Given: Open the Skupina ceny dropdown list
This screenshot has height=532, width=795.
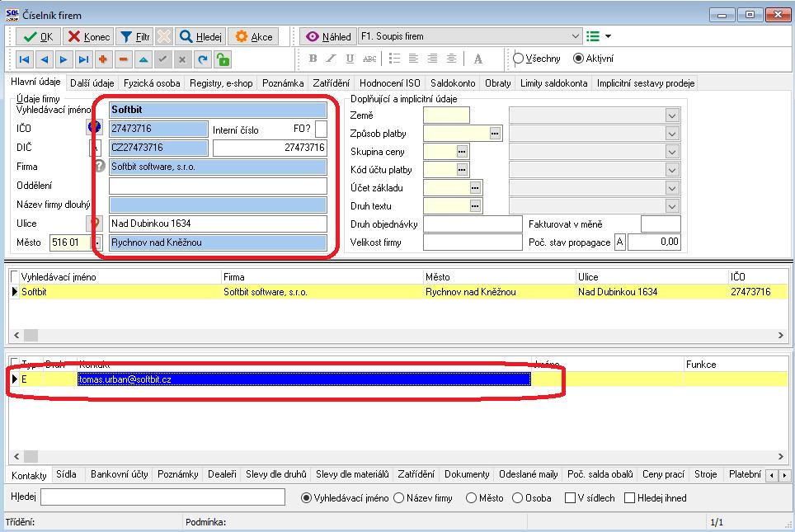Looking at the screenshot, I should pos(672,152).
